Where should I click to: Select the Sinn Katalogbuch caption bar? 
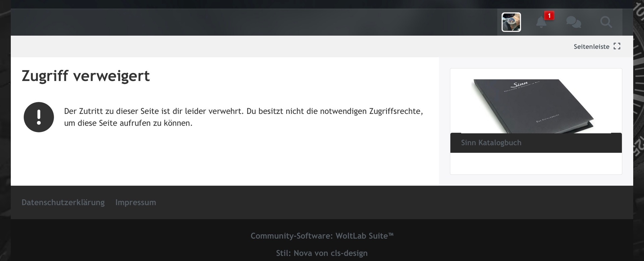[x=536, y=143]
